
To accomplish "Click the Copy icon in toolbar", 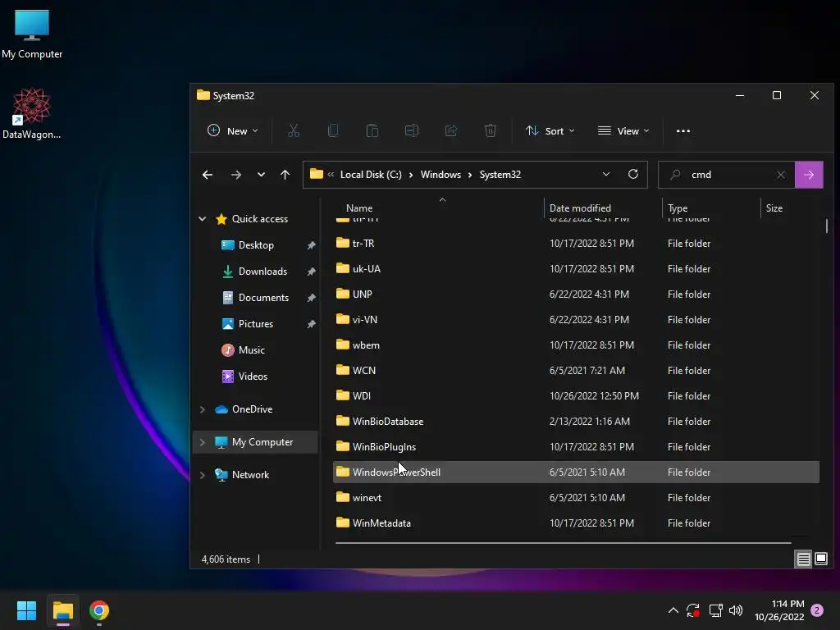I will (x=333, y=130).
